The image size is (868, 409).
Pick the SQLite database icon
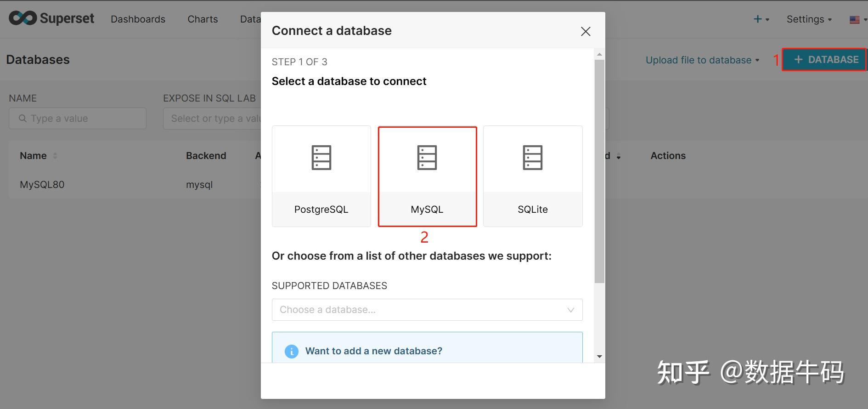[532, 158]
